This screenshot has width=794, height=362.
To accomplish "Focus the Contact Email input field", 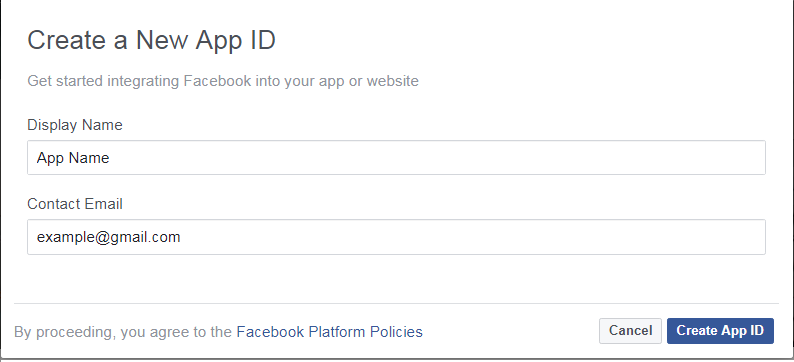I will [396, 237].
